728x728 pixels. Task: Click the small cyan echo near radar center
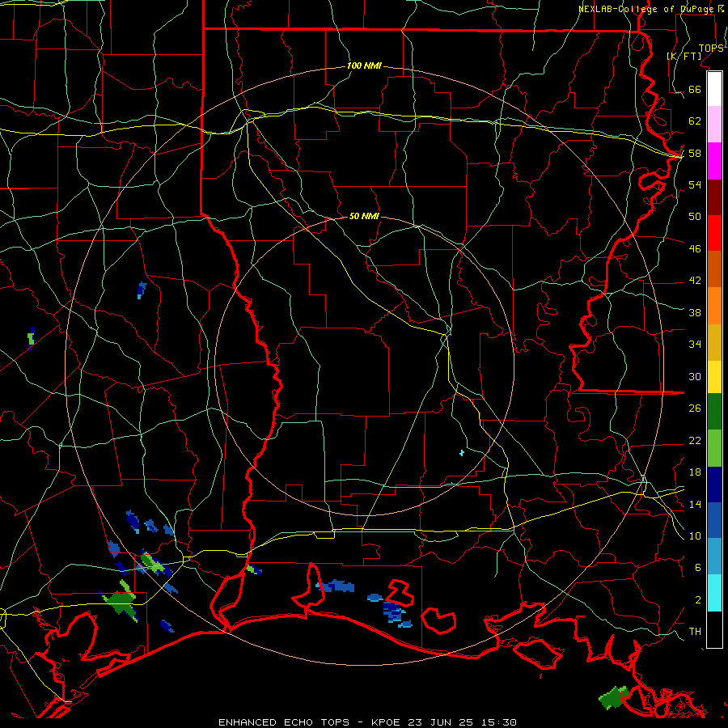[x=462, y=453]
